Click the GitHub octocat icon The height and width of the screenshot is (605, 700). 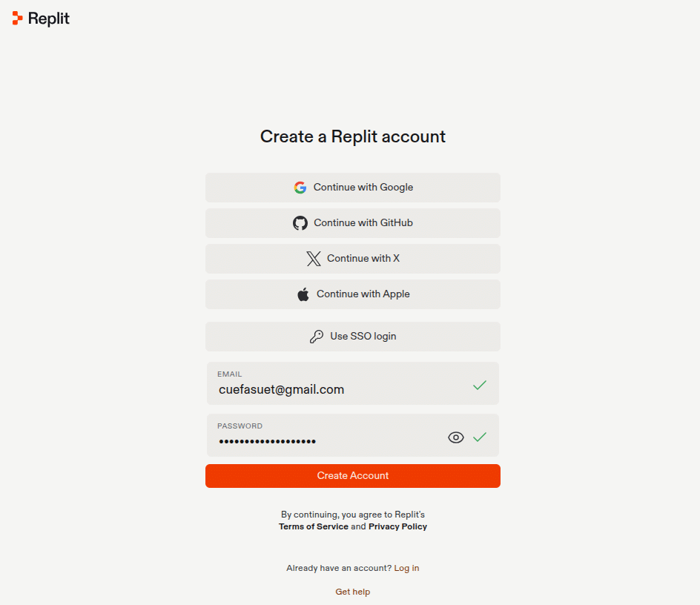[x=300, y=223]
